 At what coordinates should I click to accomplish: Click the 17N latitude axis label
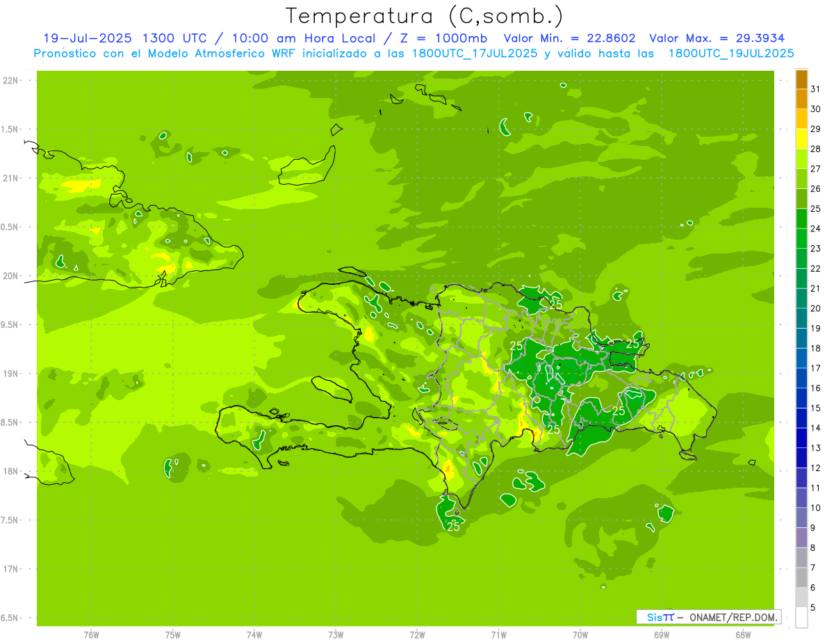click(x=11, y=569)
